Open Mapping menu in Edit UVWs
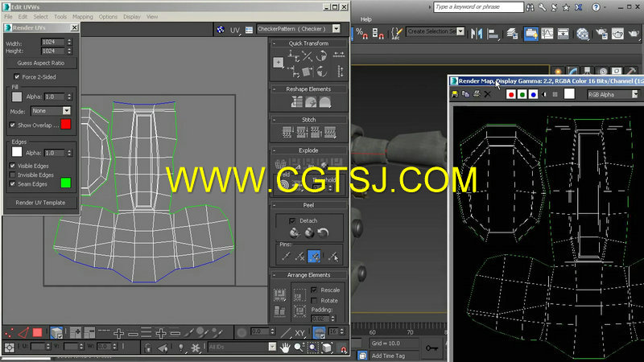The image size is (644, 362). (83, 17)
